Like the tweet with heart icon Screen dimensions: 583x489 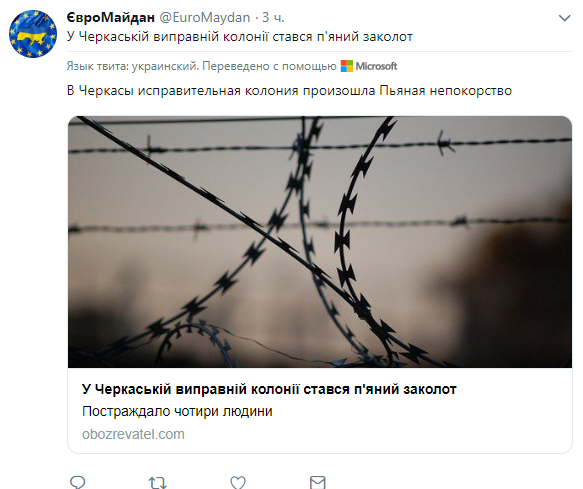(x=238, y=482)
